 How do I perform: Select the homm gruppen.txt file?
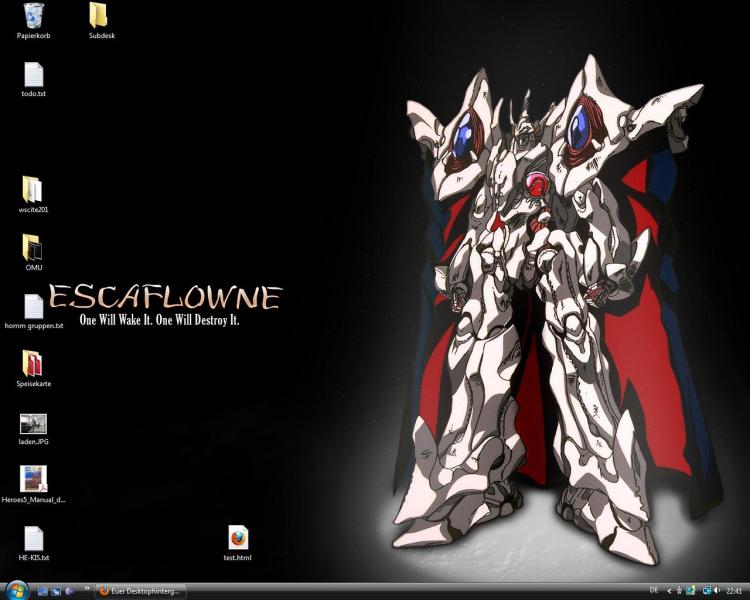(x=33, y=306)
